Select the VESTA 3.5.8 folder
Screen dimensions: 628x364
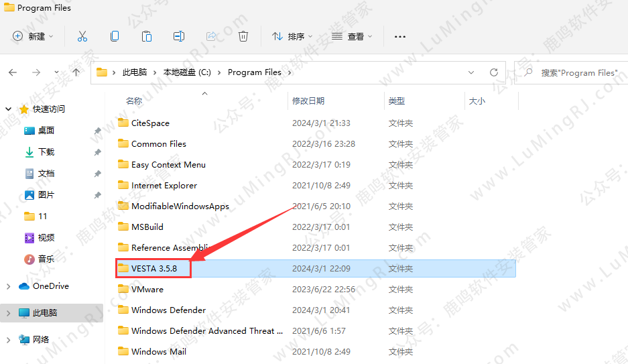[155, 269]
